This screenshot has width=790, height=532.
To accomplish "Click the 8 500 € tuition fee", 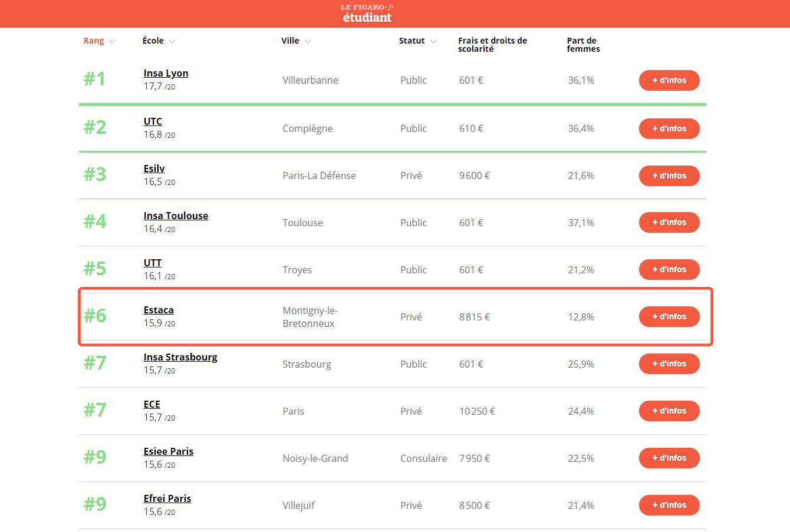I will 475,505.
